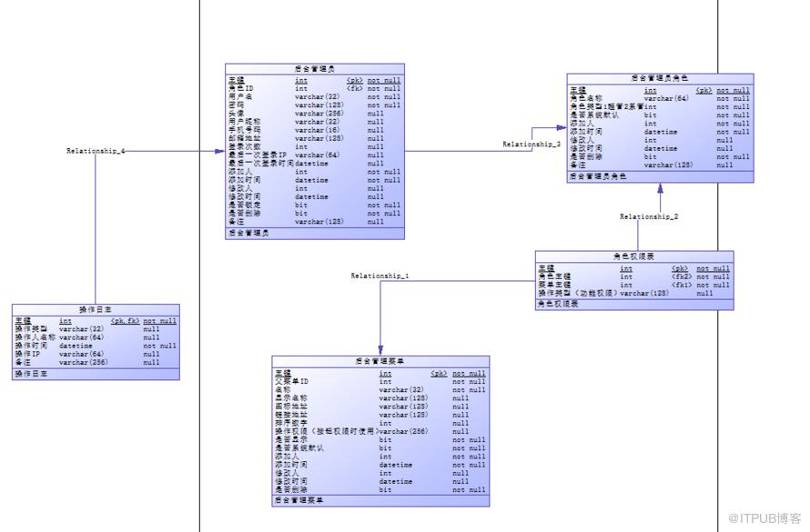
Task: Click the Relationship_2 arrowhead below 后台管理员角色
Action: [x=660, y=188]
